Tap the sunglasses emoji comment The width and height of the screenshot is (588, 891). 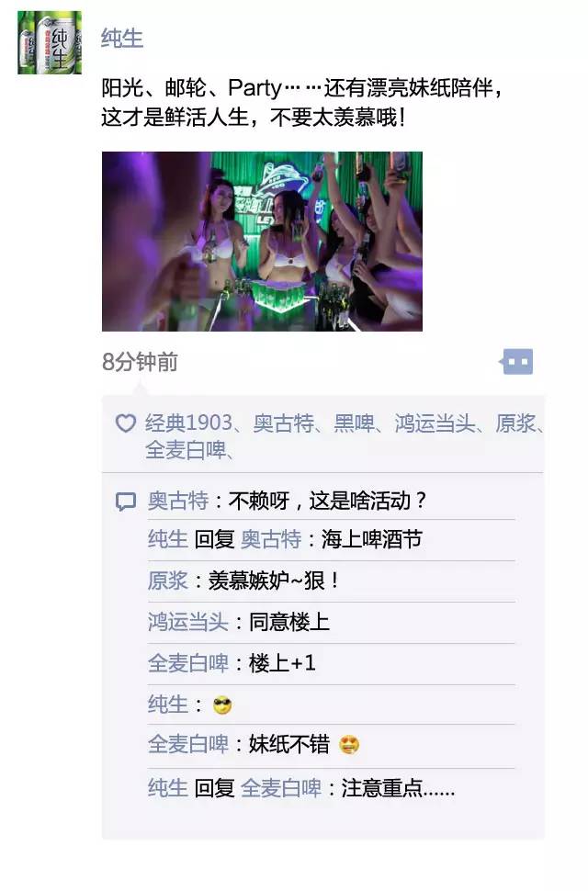(222, 705)
